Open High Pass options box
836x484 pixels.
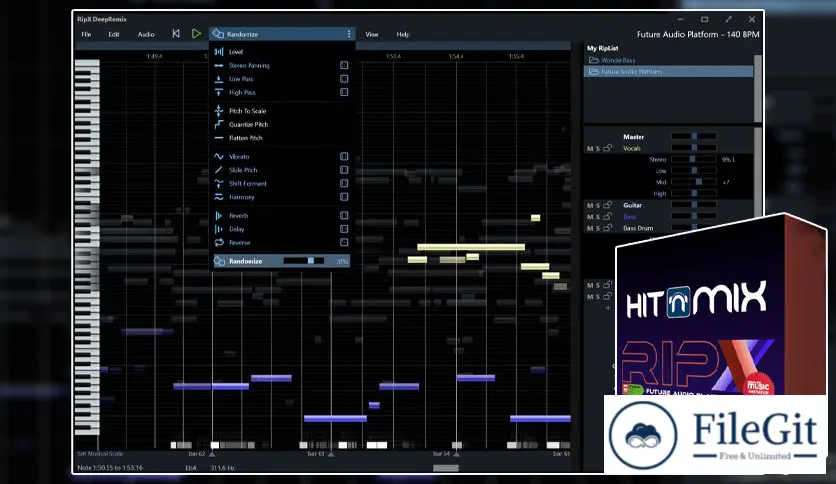(344, 92)
